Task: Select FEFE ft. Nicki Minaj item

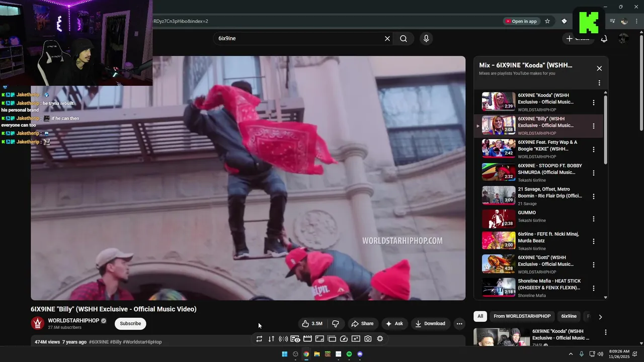Action: (x=538, y=241)
